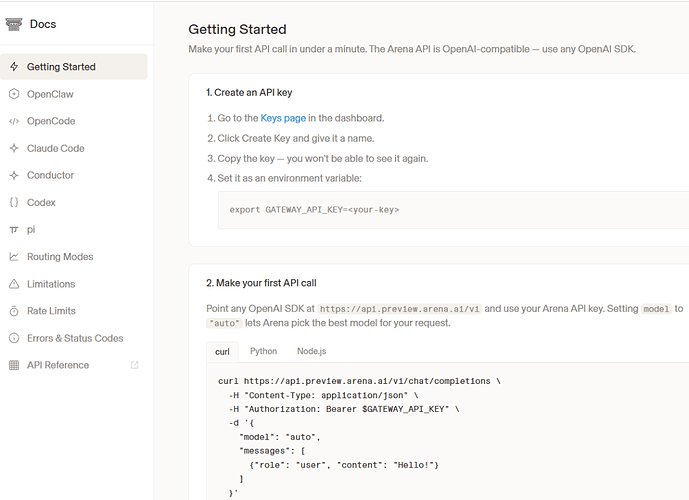Click the '1. Create an API key' heading
The image size is (689, 500).
249,93
